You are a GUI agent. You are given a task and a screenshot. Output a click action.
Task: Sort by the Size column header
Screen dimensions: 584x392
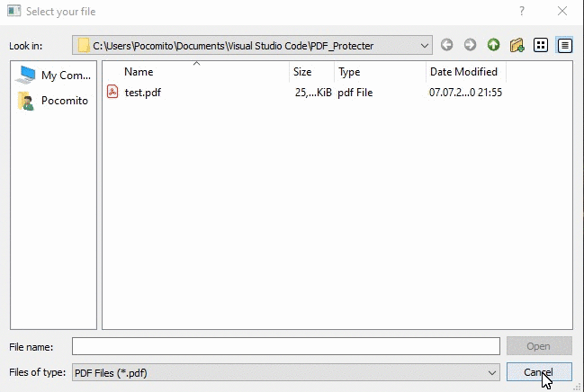click(311, 71)
